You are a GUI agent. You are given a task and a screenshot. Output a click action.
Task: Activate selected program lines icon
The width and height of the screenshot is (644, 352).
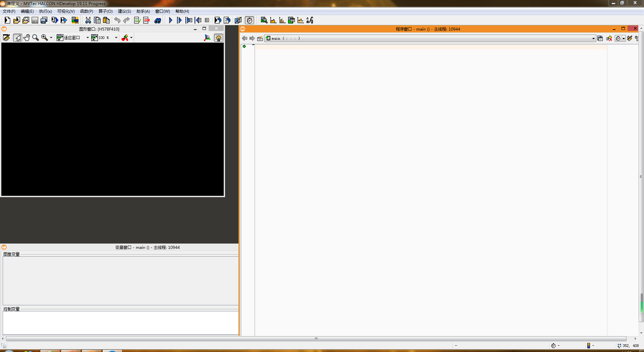[137, 20]
